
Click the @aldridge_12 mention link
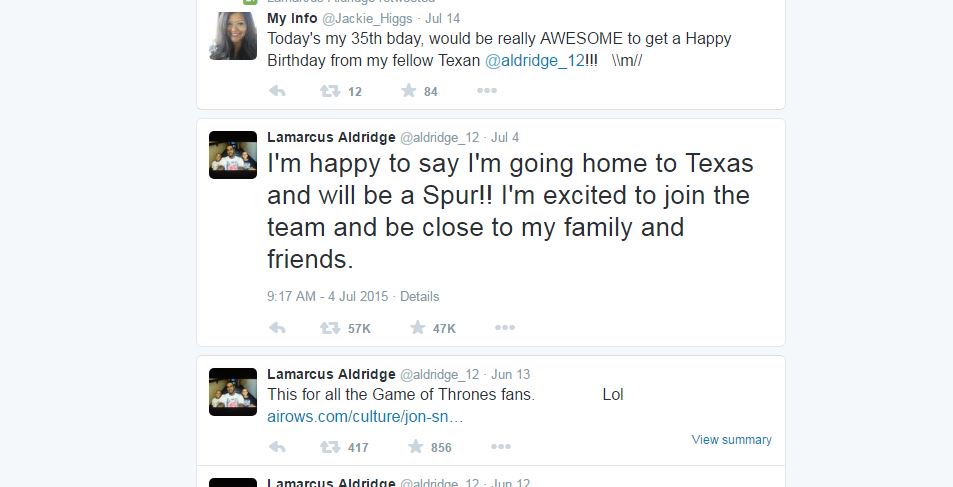(534, 60)
